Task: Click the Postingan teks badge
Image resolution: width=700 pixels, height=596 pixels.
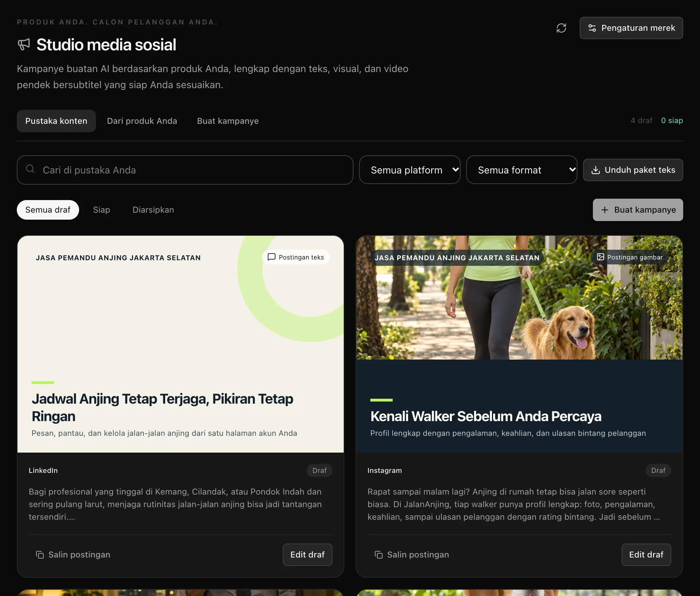Action: click(x=296, y=257)
